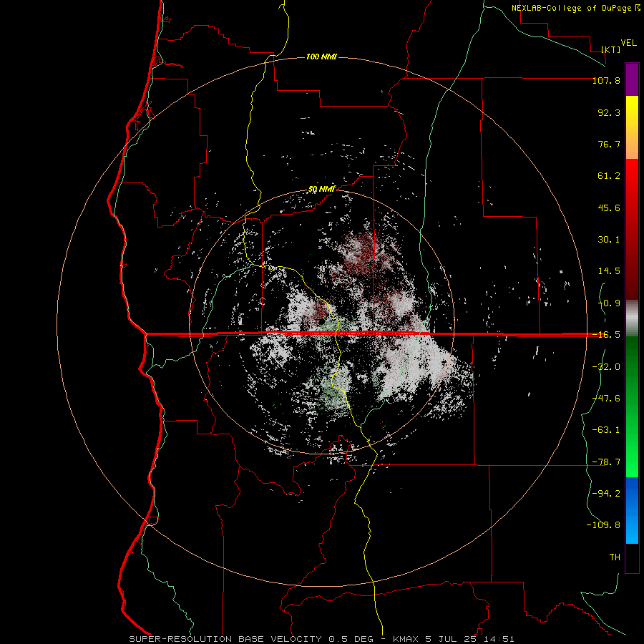This screenshot has width=644, height=644.
Task: Click the -32.0 legend value
Action: pos(606,367)
